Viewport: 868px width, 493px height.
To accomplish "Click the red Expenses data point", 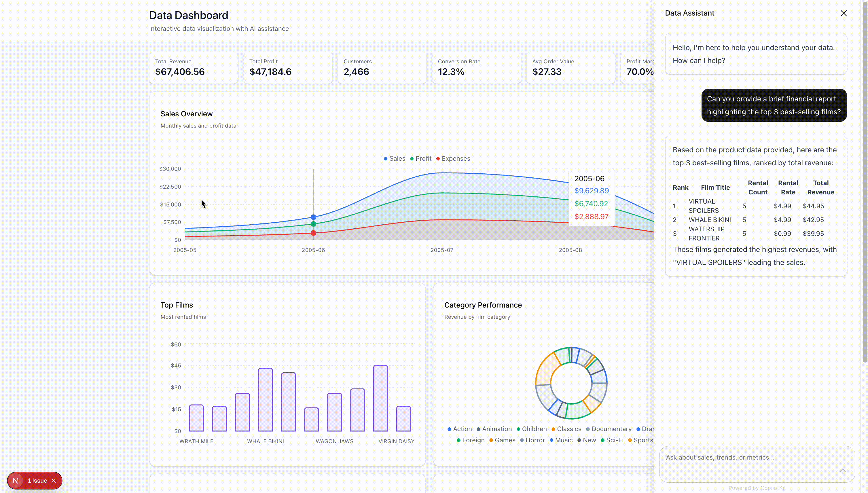I will 313,233.
